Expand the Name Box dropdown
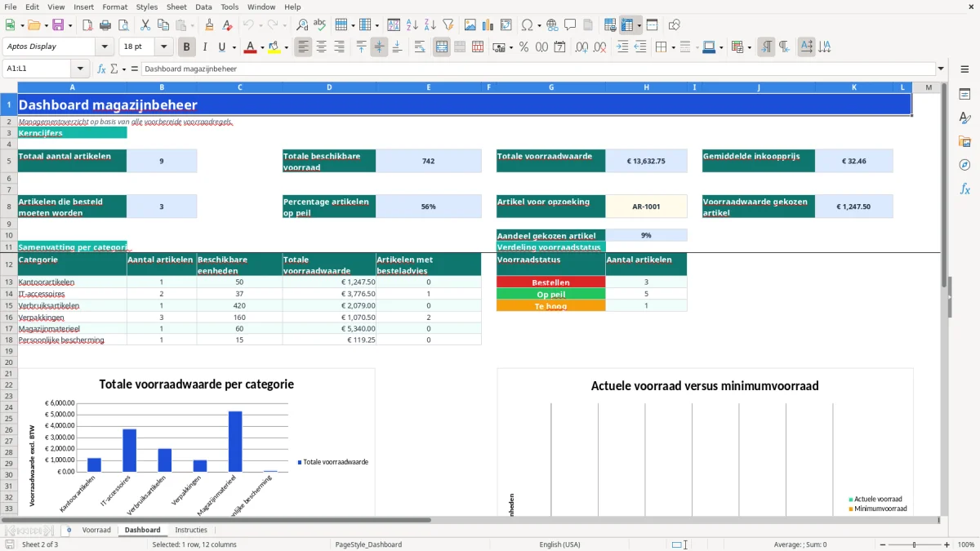 80,69
